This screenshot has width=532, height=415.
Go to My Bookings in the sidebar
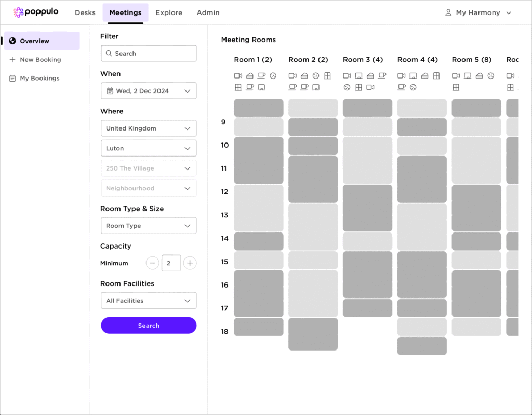tap(39, 79)
